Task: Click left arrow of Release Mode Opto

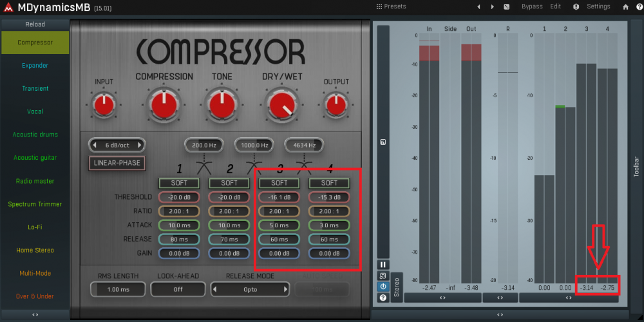Action: [214, 289]
